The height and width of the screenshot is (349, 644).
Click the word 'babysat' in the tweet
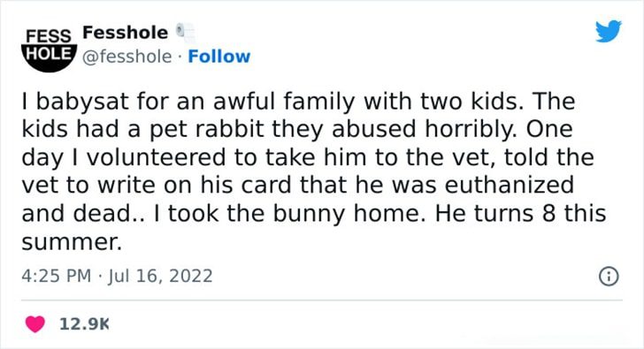[82, 102]
